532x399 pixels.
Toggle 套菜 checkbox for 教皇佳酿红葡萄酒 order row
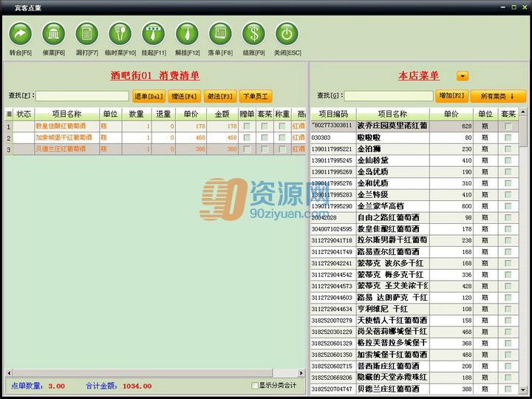pyautogui.click(x=265, y=126)
